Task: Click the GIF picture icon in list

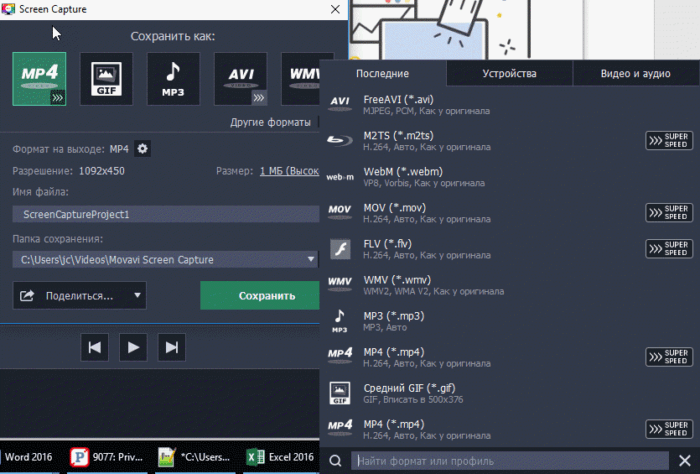Action: click(340, 393)
